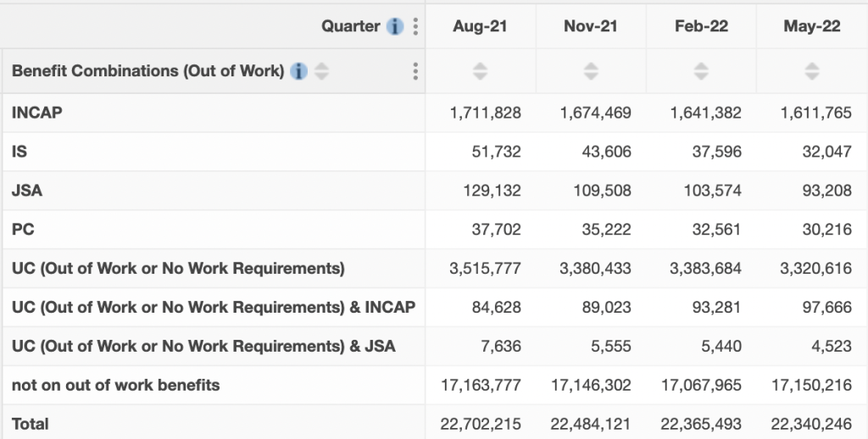Sort by the Nov-21 column arrows
Viewport: 868px width, 439px height.
tap(591, 71)
